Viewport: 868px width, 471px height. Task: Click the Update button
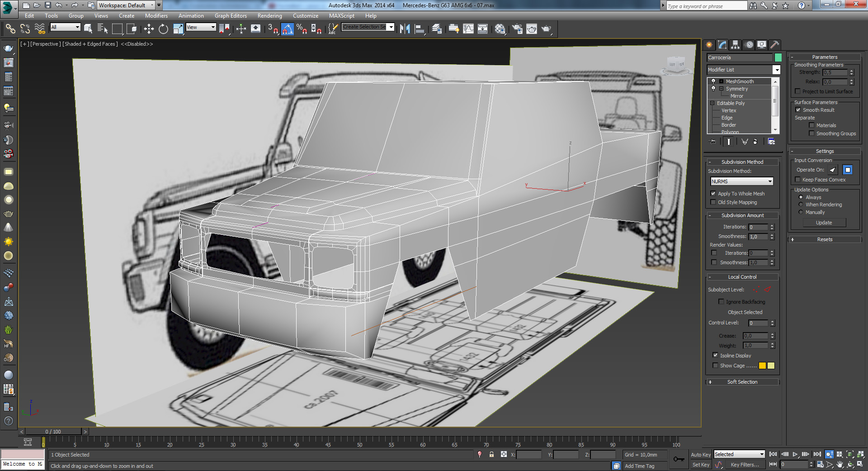[824, 223]
